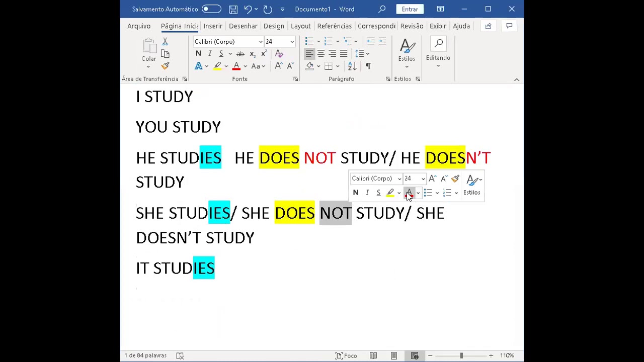Click font color icon in mini toolbar
644x362 pixels.
point(409,193)
